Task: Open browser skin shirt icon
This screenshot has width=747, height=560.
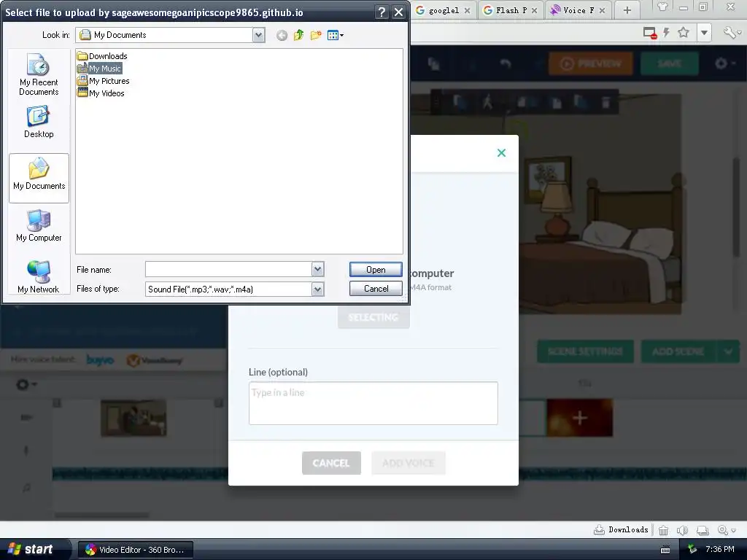Action: point(662,7)
